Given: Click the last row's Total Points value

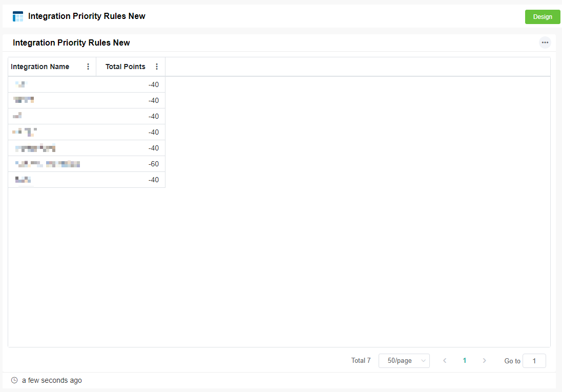Looking at the screenshot, I should click(154, 180).
